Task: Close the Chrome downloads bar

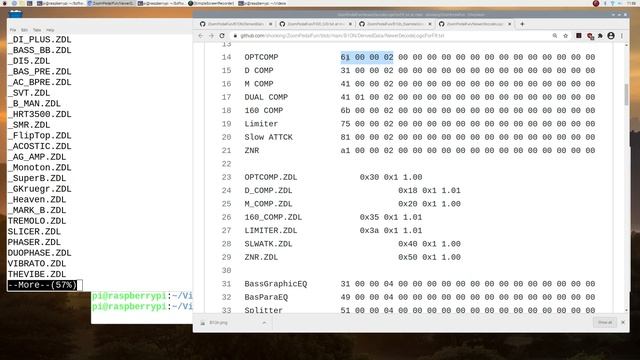Action: coord(623,322)
